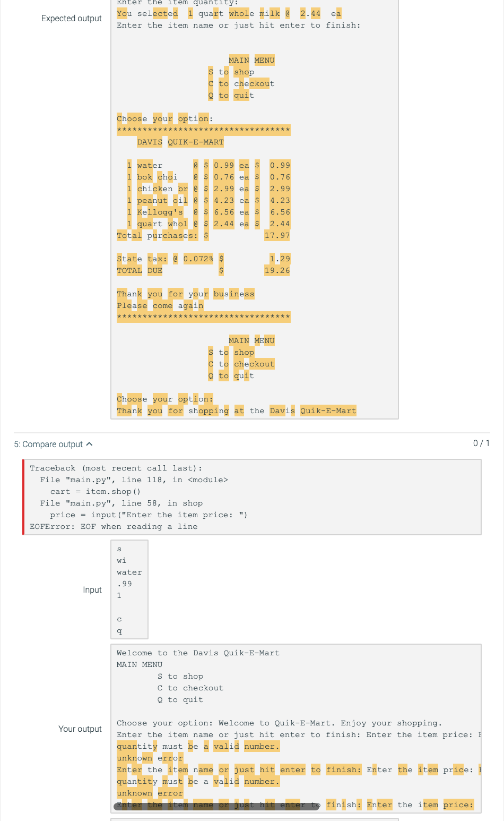Click the "Welcome to the Davis Quik-E-Mart" line
This screenshot has width=504, height=821.
click(x=199, y=653)
